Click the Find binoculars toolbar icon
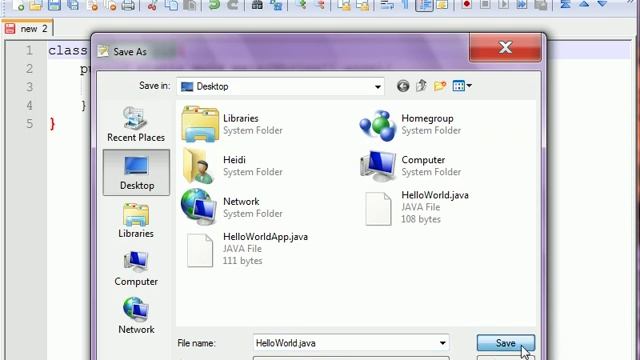 pyautogui.click(x=257, y=4)
